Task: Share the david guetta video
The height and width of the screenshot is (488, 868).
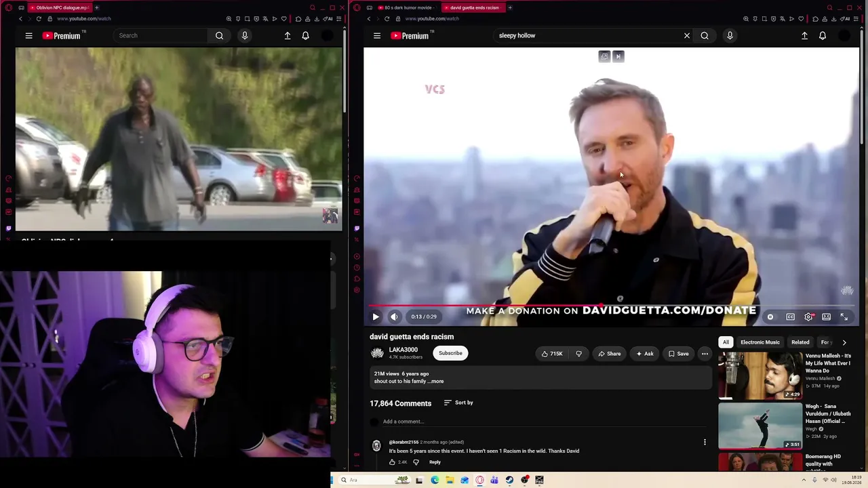Action: [609, 353]
